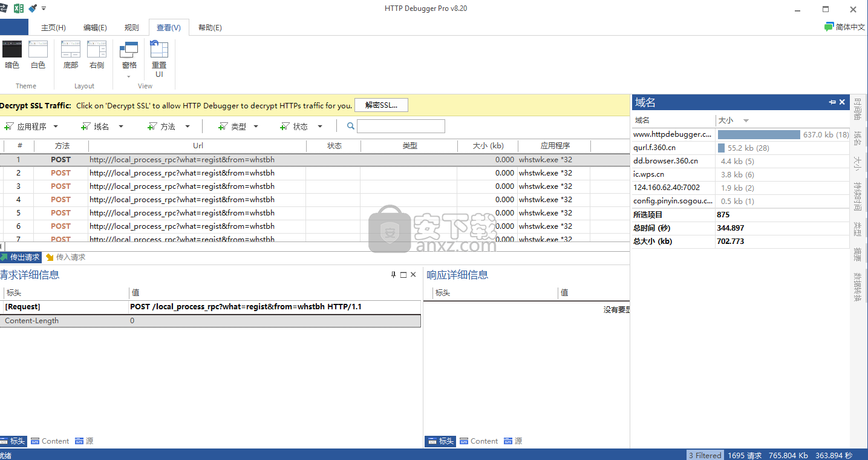Select request row number 3
The image size is (868, 460).
click(315, 186)
